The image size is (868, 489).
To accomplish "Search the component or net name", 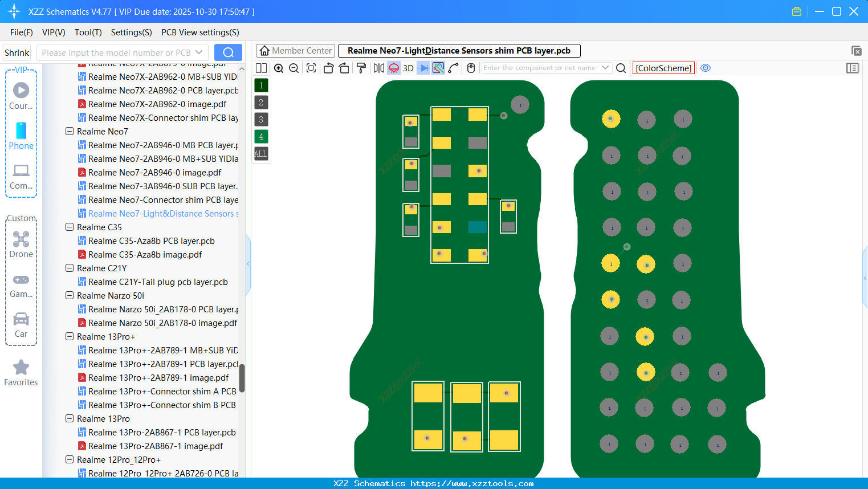I will 621,68.
